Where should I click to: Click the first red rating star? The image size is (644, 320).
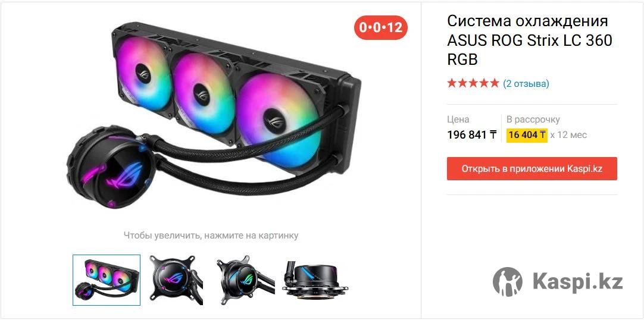[452, 83]
